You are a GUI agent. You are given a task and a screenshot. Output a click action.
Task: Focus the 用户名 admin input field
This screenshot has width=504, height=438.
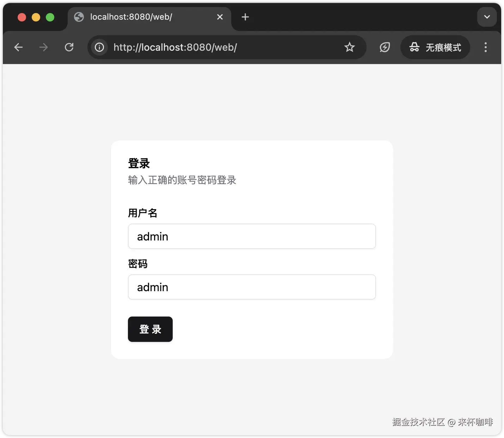tap(252, 236)
